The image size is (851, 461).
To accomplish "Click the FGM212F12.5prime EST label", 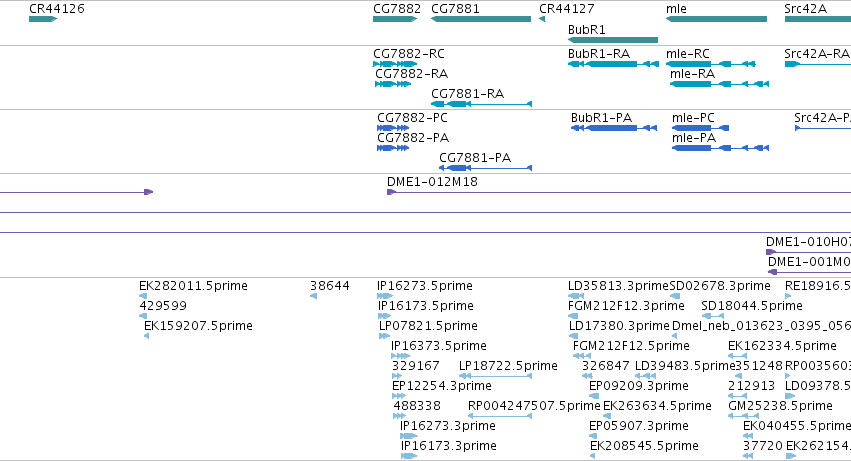I will pos(631,346).
